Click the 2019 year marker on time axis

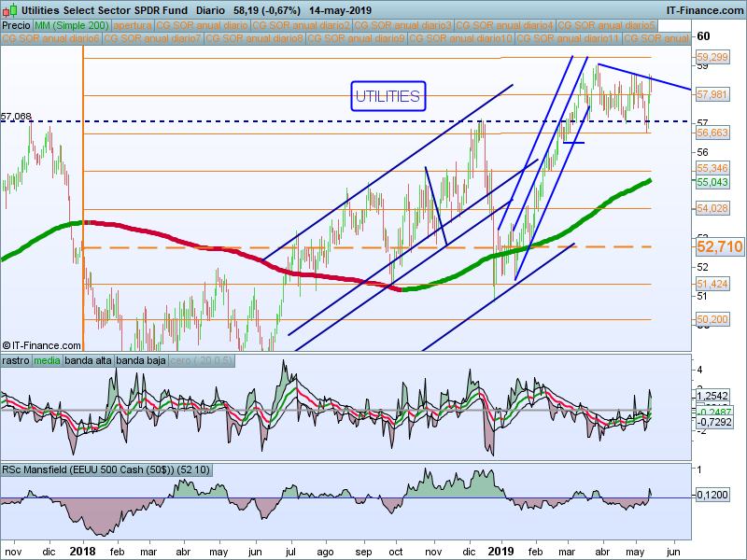coord(501,551)
